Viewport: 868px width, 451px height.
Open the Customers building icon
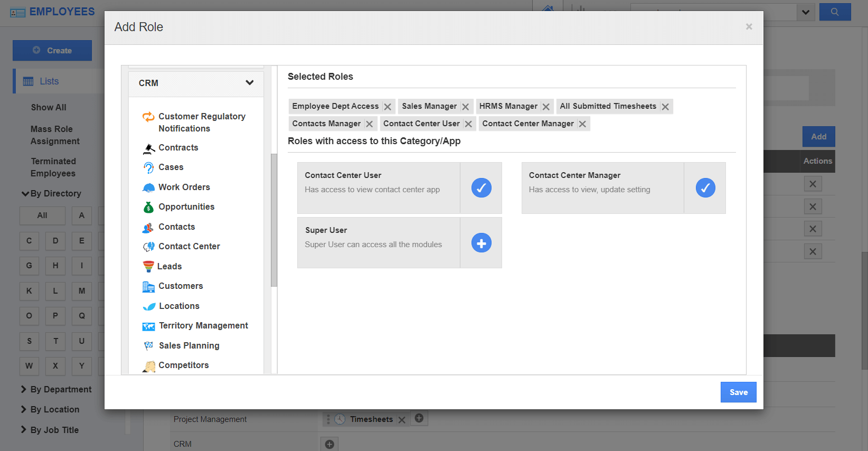coord(148,286)
